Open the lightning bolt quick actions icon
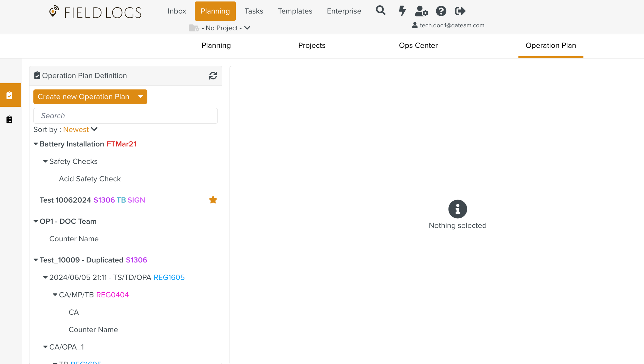Image resolution: width=644 pixels, height=364 pixels. tap(402, 11)
